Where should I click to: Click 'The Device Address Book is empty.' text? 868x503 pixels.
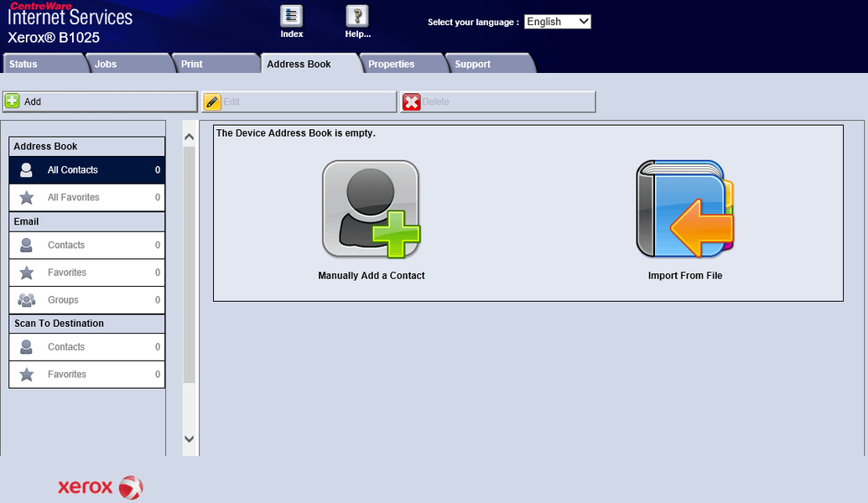(x=295, y=133)
